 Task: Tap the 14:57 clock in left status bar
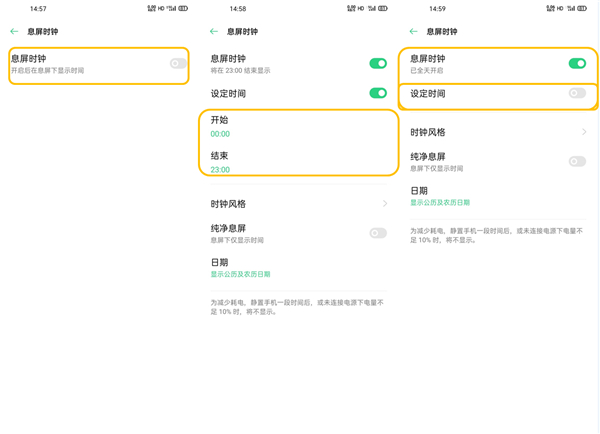click(x=38, y=9)
